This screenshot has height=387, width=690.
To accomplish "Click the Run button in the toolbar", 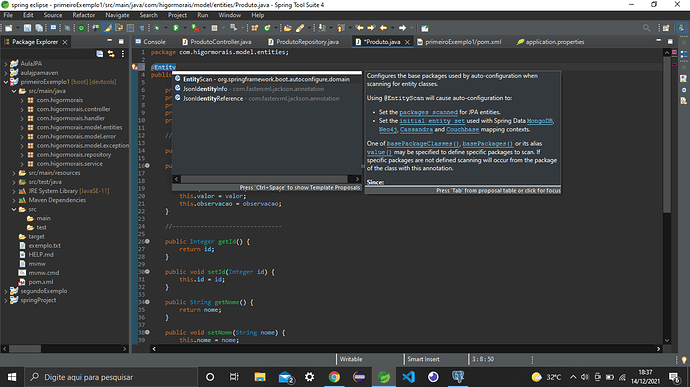I will pos(176,28).
